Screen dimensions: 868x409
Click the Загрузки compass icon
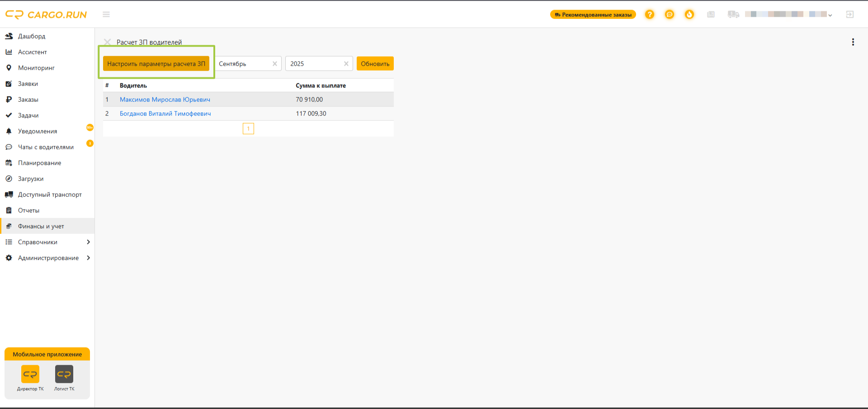click(x=9, y=179)
